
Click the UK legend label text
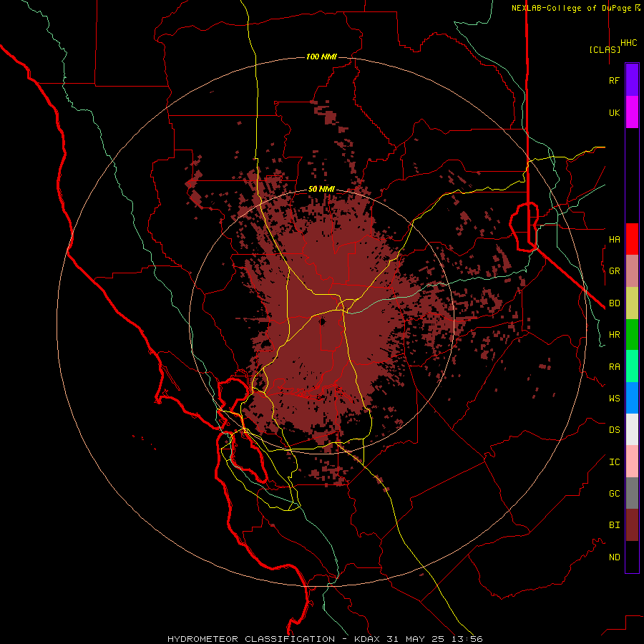pos(614,112)
